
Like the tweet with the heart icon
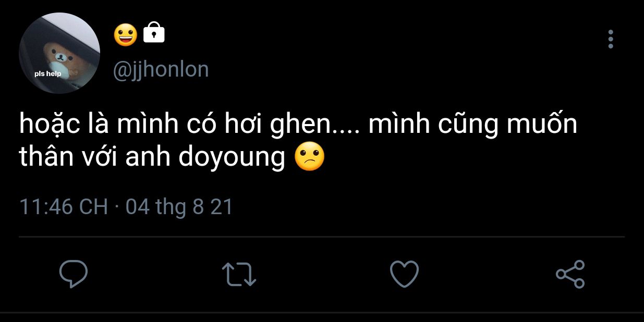(405, 274)
